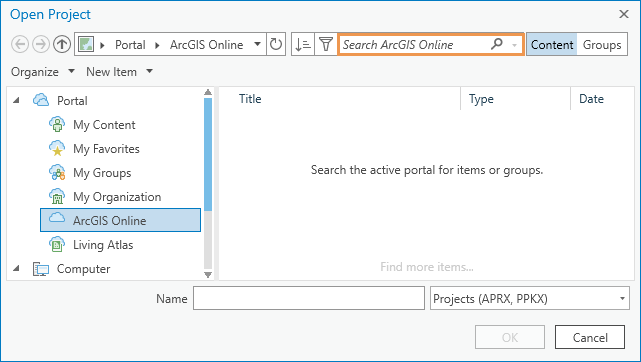Click the OK button
The width and height of the screenshot is (641, 362).
coord(510,337)
